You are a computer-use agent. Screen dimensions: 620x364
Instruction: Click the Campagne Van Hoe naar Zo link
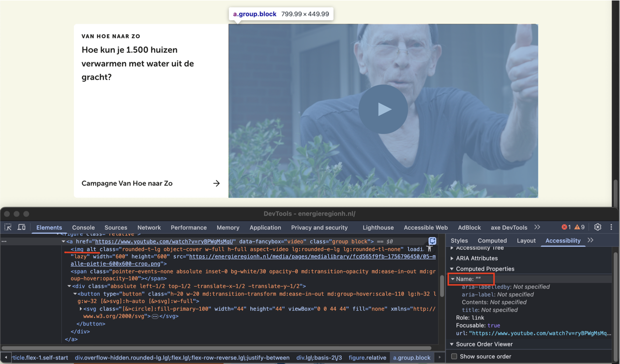[x=127, y=183]
